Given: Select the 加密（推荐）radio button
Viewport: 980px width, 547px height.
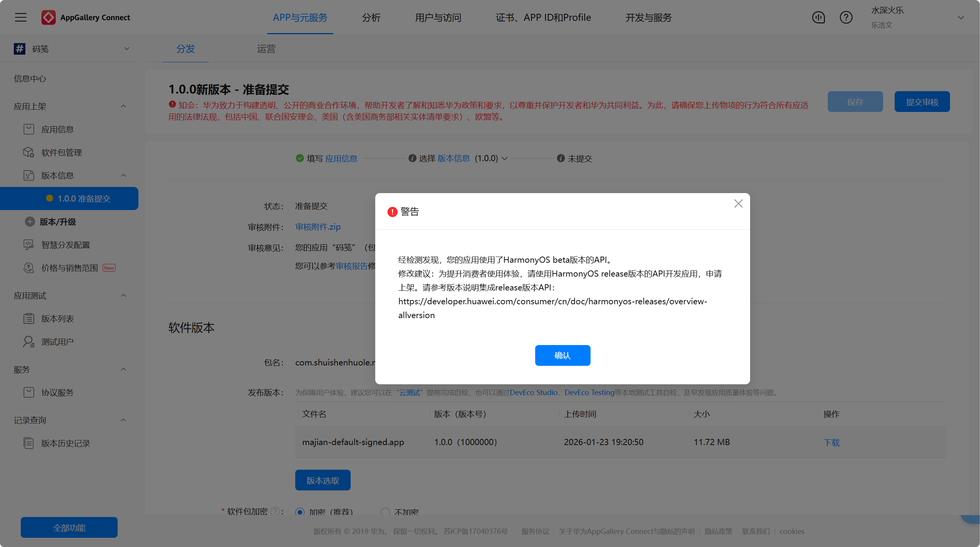Looking at the screenshot, I should coord(300,512).
